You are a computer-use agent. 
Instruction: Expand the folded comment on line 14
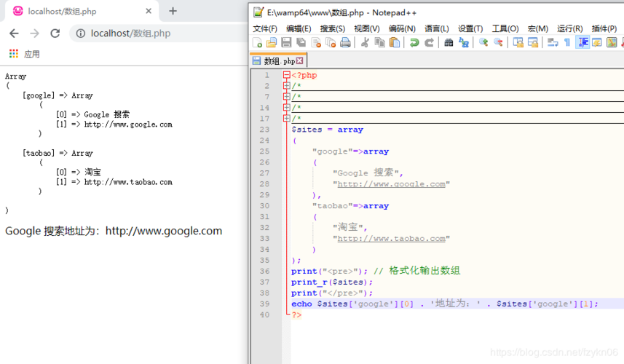287,108
